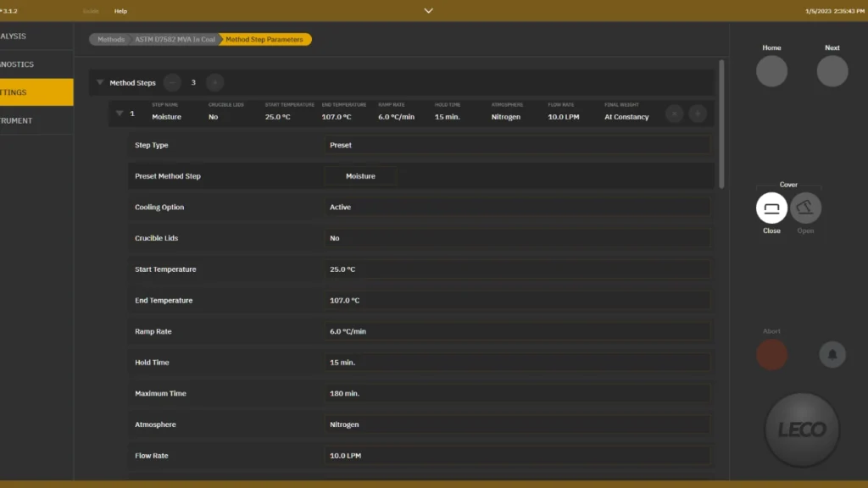Viewport: 868px width, 488px height.
Task: Edit the End Temperature 107.0 °C field
Action: (517, 301)
